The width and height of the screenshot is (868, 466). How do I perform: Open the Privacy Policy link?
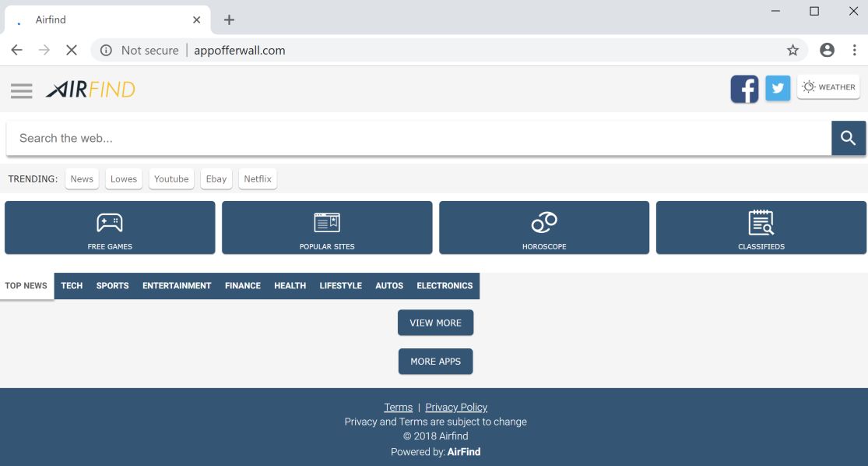[456, 408]
